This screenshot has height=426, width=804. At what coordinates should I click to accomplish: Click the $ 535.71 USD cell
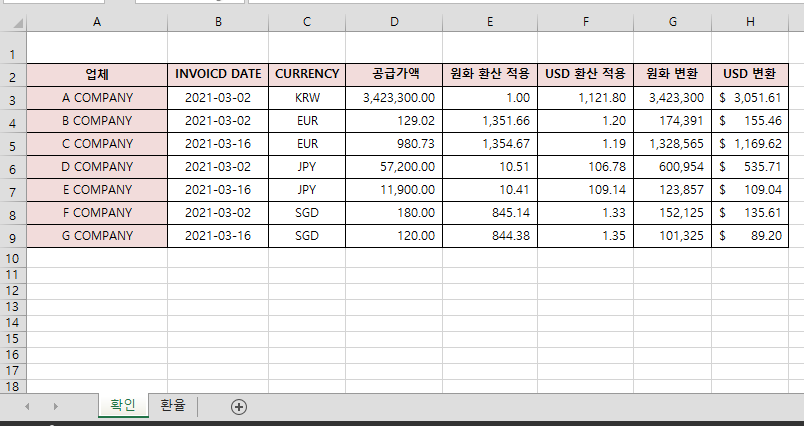(x=750, y=167)
